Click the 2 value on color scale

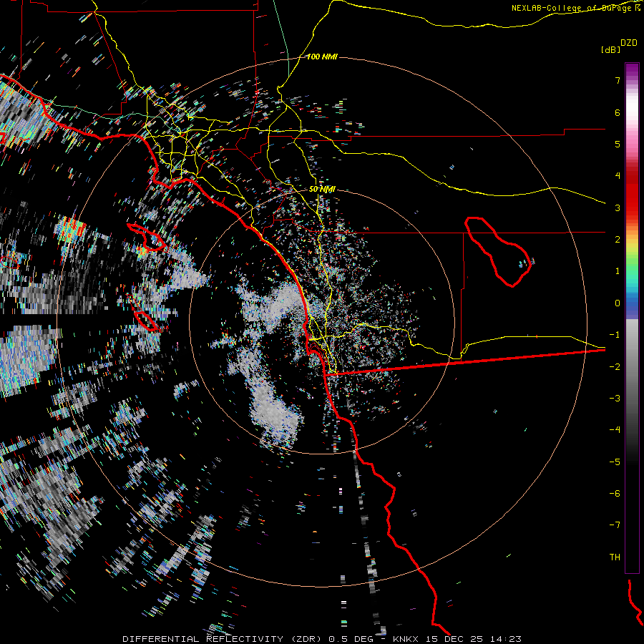pos(618,240)
